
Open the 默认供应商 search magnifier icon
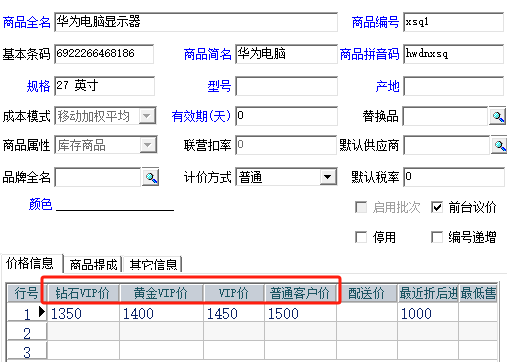click(499, 145)
